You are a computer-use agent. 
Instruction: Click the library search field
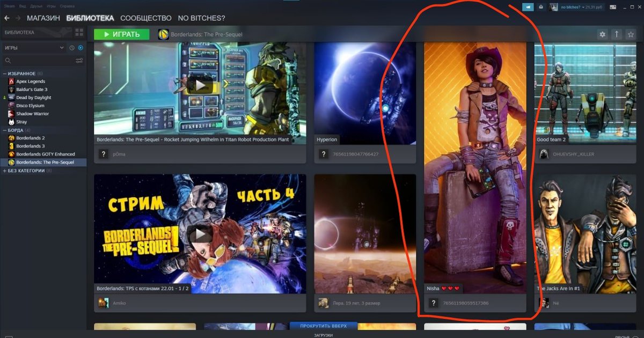[x=38, y=60]
